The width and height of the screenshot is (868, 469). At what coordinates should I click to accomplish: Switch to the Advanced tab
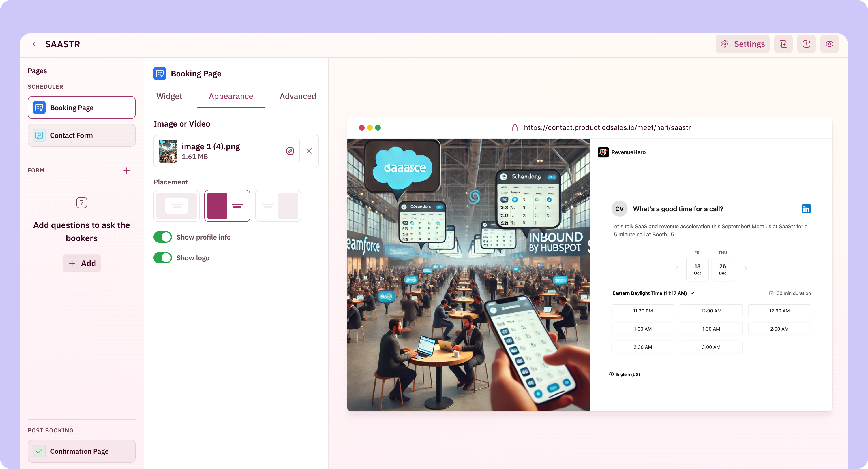298,96
